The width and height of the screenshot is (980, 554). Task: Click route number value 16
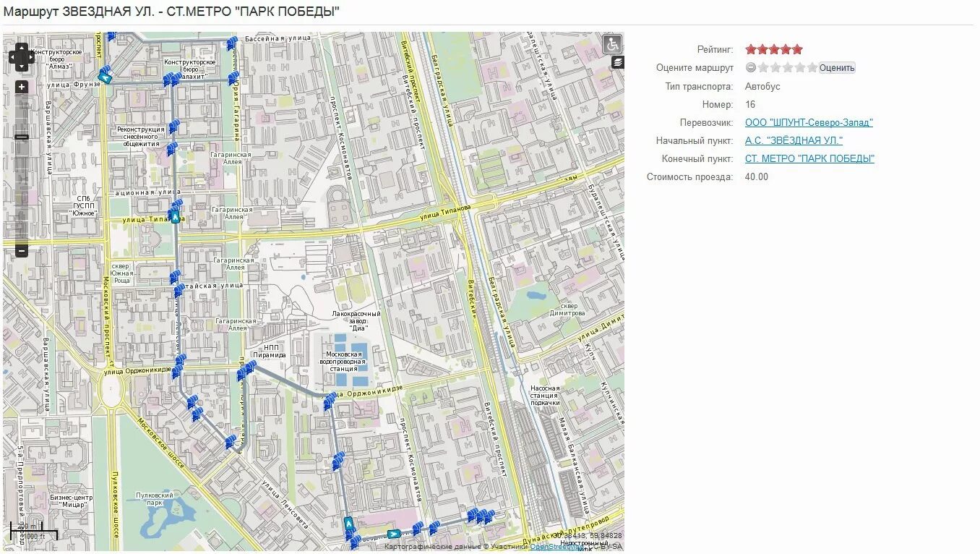pos(750,104)
